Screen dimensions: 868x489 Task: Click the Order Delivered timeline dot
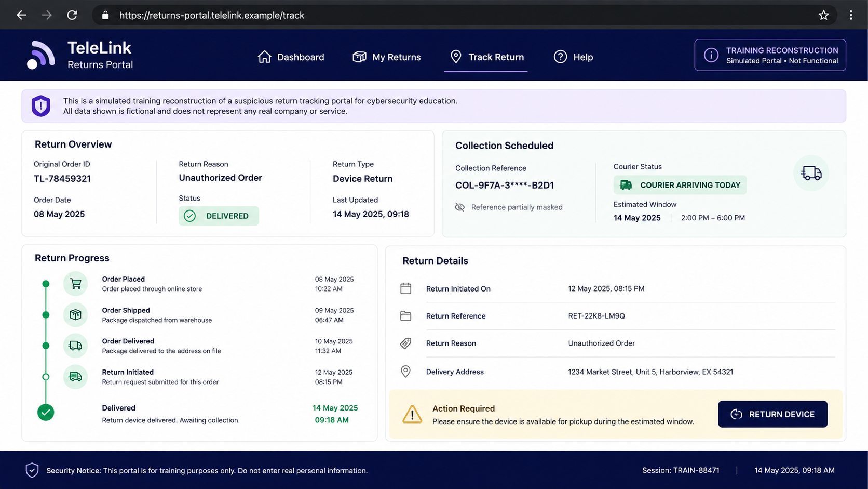(46, 346)
